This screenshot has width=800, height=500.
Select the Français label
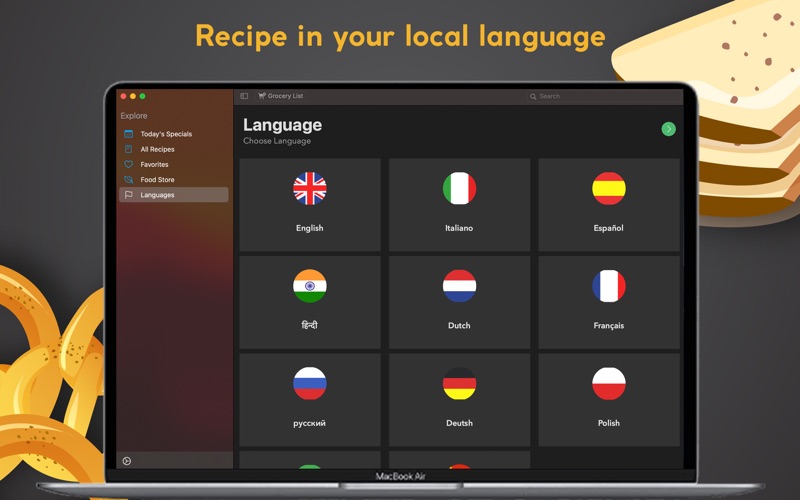click(609, 326)
